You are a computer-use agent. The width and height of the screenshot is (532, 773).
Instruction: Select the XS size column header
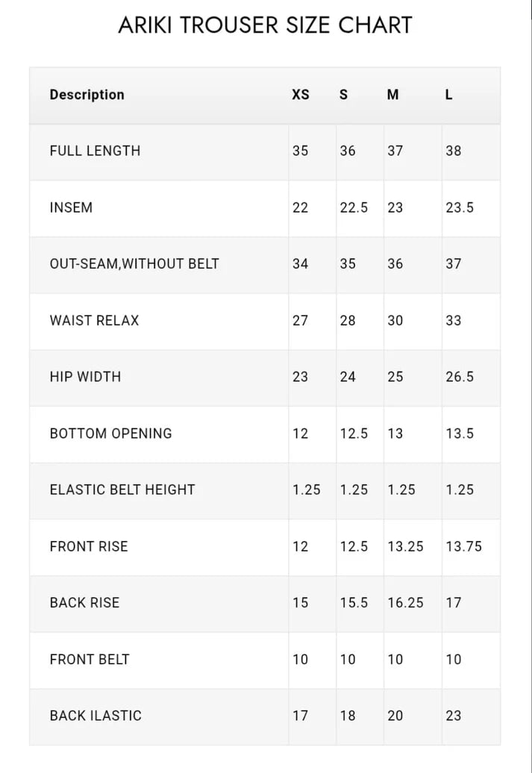pos(300,95)
